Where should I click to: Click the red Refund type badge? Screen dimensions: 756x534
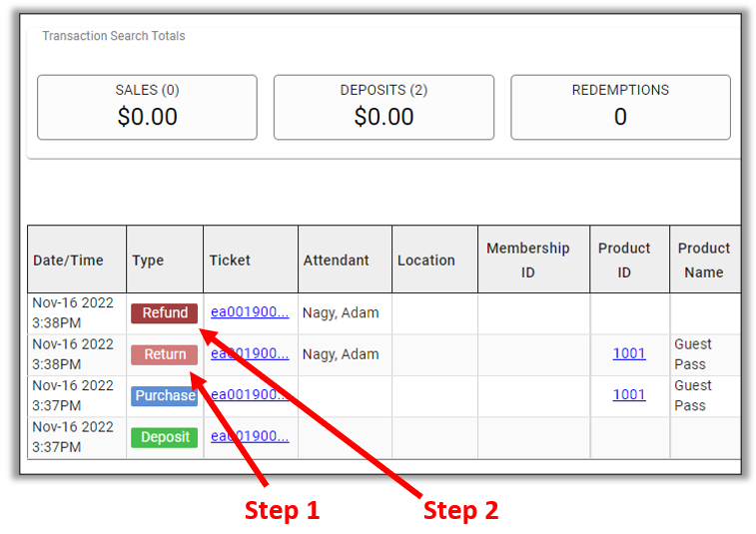165,313
